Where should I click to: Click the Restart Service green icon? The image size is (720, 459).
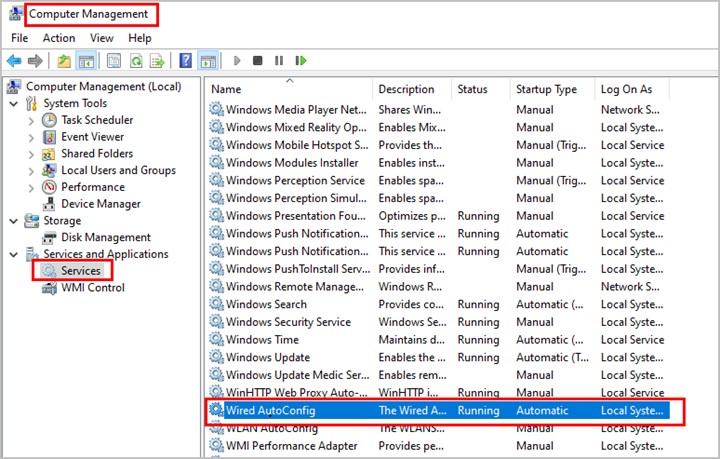(x=301, y=61)
